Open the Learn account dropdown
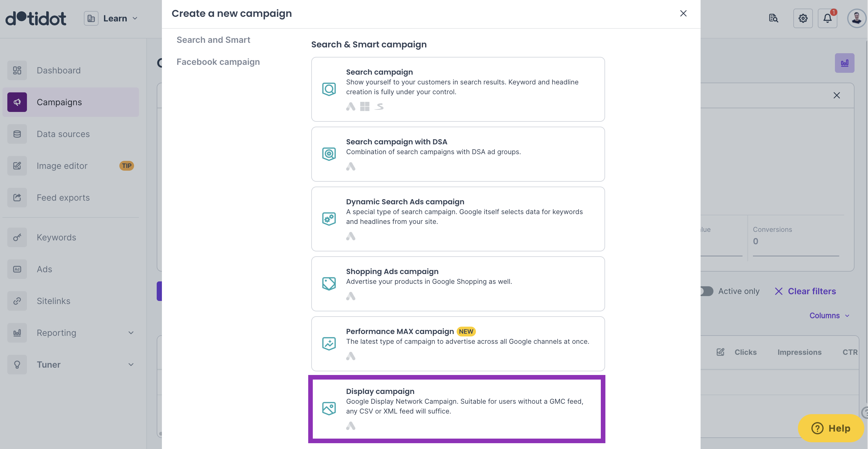The width and height of the screenshot is (868, 449). [111, 18]
